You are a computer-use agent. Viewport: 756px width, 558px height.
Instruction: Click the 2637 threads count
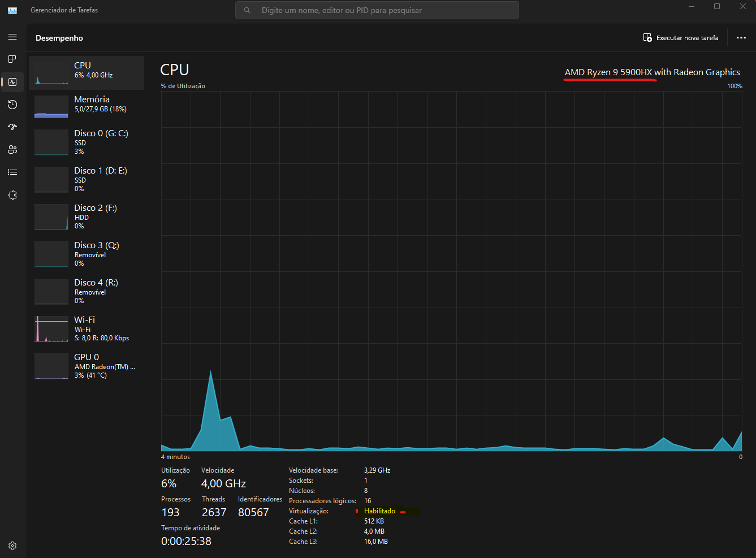(214, 513)
